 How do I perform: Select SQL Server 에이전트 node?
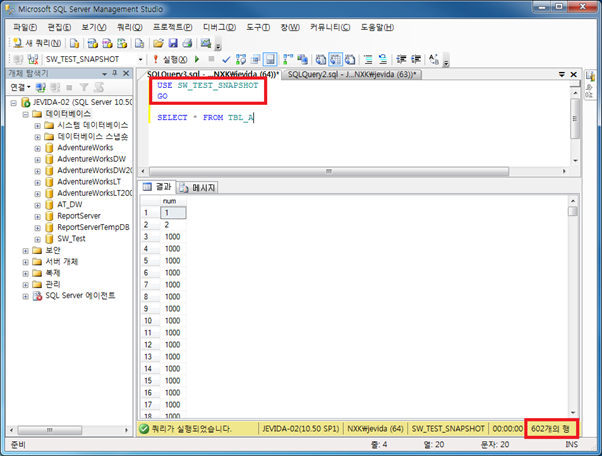tap(80, 295)
